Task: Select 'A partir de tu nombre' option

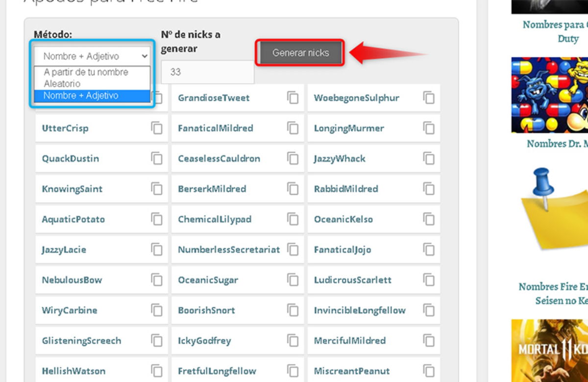Action: 86,72
